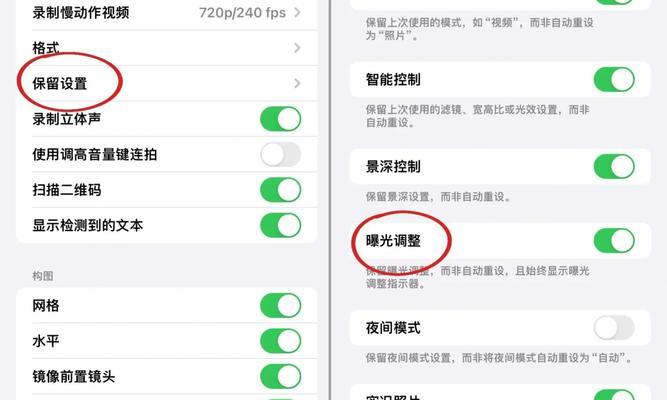The width and height of the screenshot is (667, 400).
Task: Tap the chevron next to 720p/240 fps
Action: click(x=297, y=13)
